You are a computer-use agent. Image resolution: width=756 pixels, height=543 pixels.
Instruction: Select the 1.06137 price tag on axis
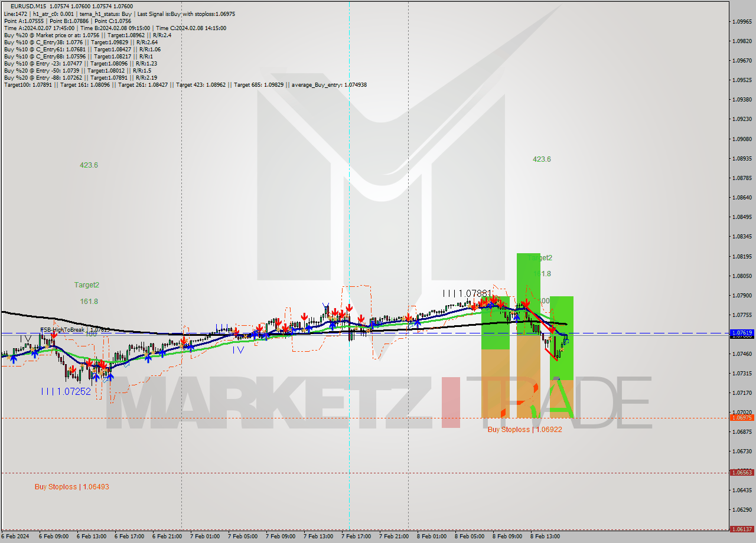coord(742,529)
